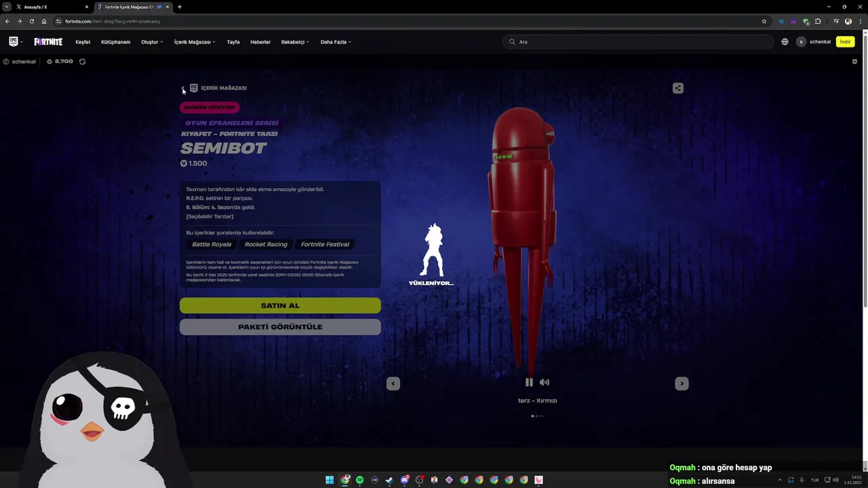
Task: Open the shield icon below İndir
Action: [x=854, y=62]
